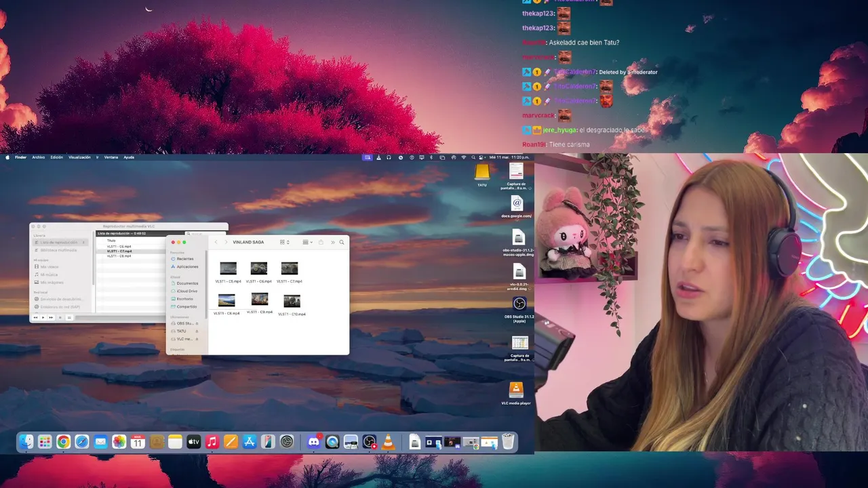Open Discord from the Dock

(313, 442)
